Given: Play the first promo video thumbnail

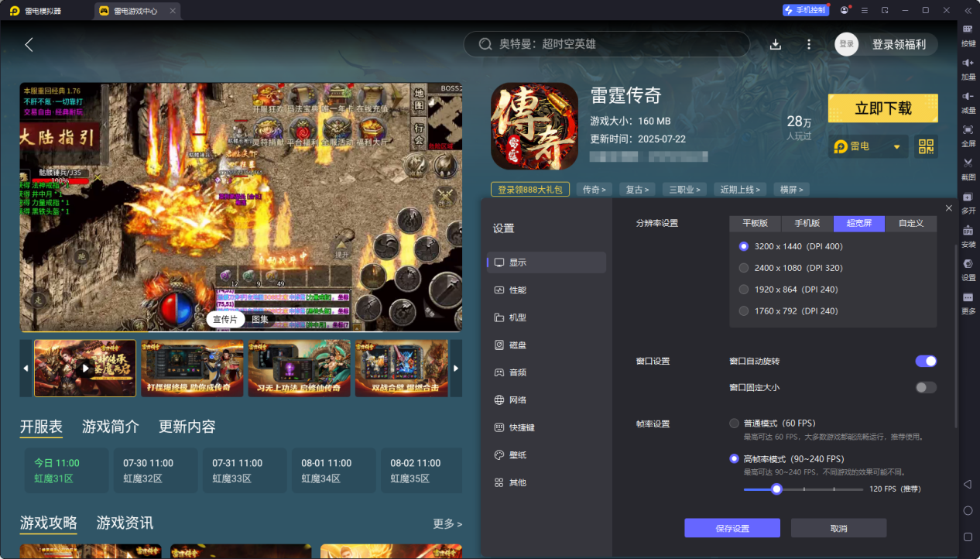Looking at the screenshot, I should tap(85, 369).
